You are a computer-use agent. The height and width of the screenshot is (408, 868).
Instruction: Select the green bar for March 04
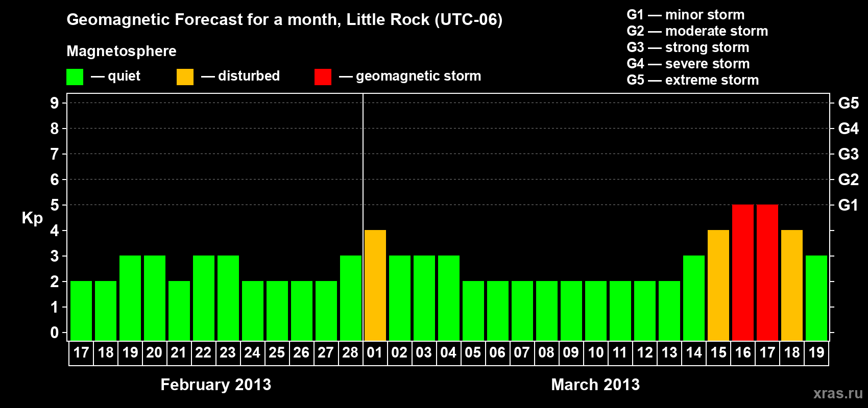(x=449, y=298)
